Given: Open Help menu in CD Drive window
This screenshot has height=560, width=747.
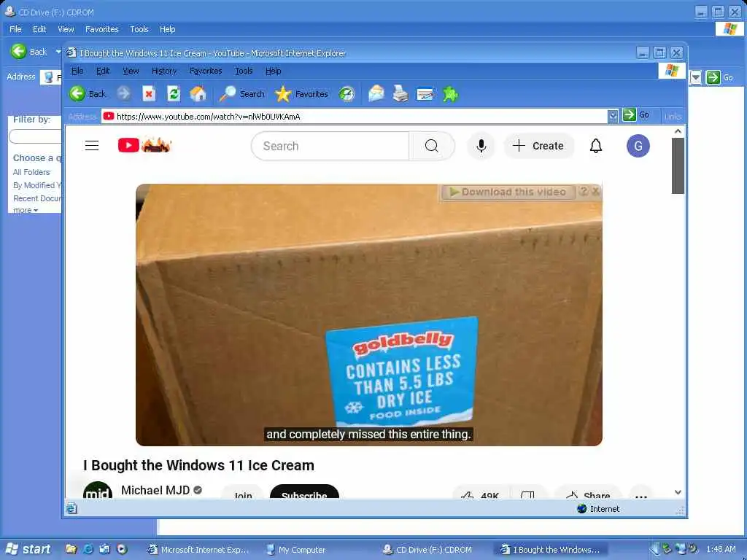Looking at the screenshot, I should pos(167,29).
